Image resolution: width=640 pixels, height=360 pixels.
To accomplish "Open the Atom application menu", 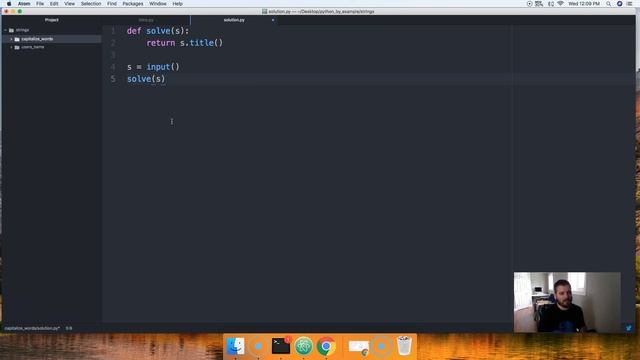I will 24,4.
